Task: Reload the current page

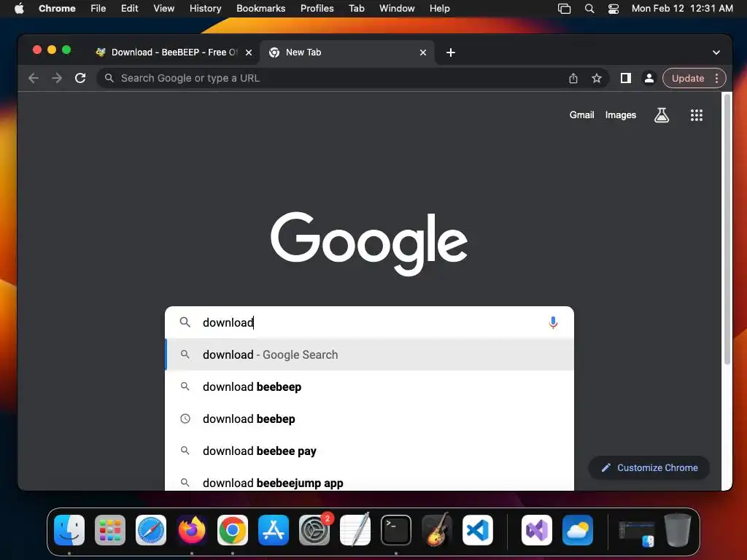Action: coord(80,78)
